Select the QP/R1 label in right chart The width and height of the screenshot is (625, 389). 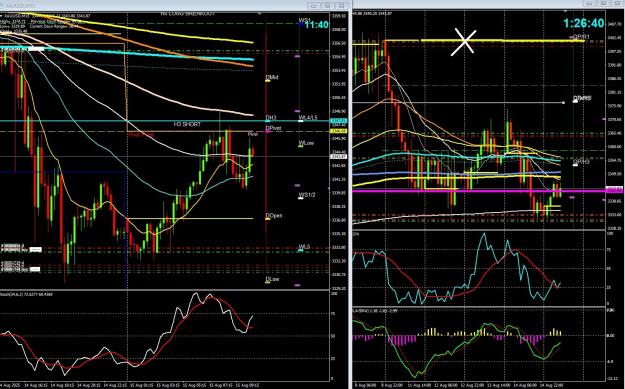[582, 37]
